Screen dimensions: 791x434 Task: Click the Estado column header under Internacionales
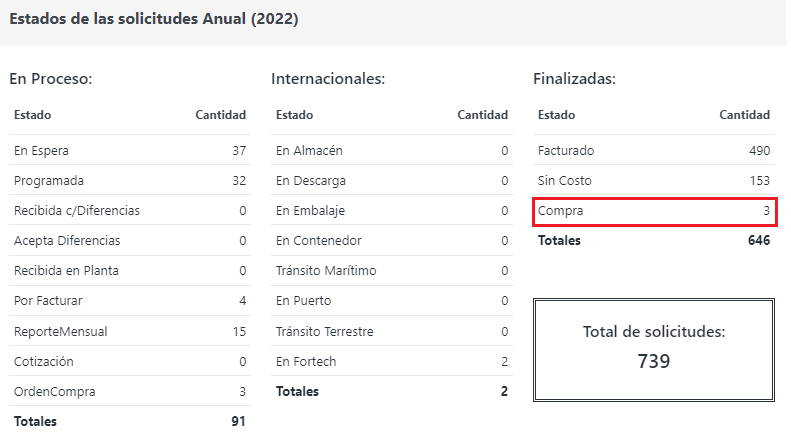pos(294,115)
